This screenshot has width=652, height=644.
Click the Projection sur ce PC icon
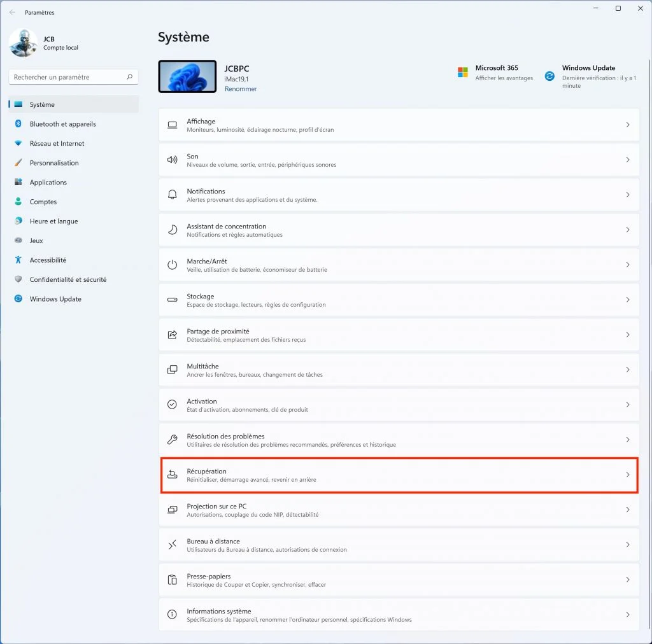(x=172, y=509)
